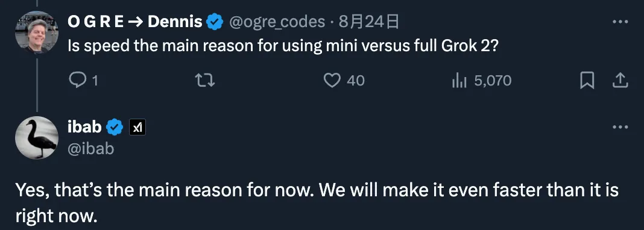Open the tweet asking about mini versus Grok 2

coord(283,46)
